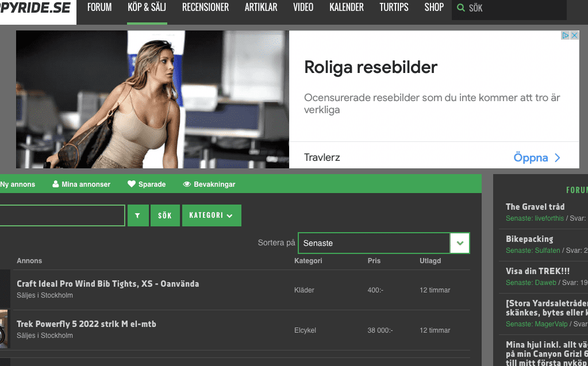The width and height of the screenshot is (588, 366).
Task: Click Kläder category in Craft row
Action: (x=304, y=290)
